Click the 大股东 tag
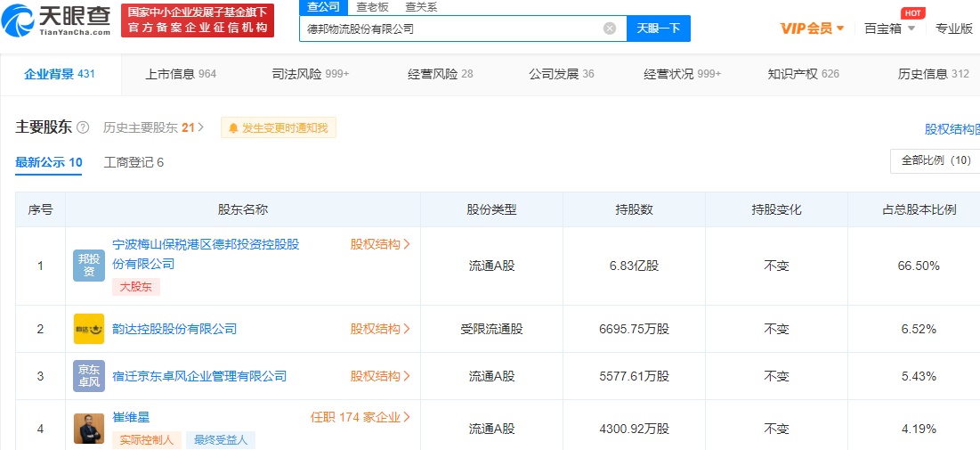980x450 pixels. pyautogui.click(x=136, y=287)
